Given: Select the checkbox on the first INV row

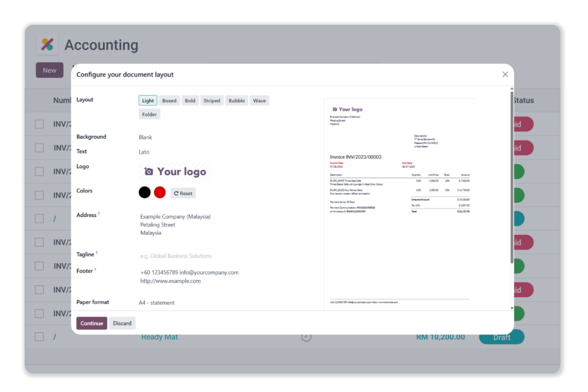Looking at the screenshot, I should tap(38, 124).
